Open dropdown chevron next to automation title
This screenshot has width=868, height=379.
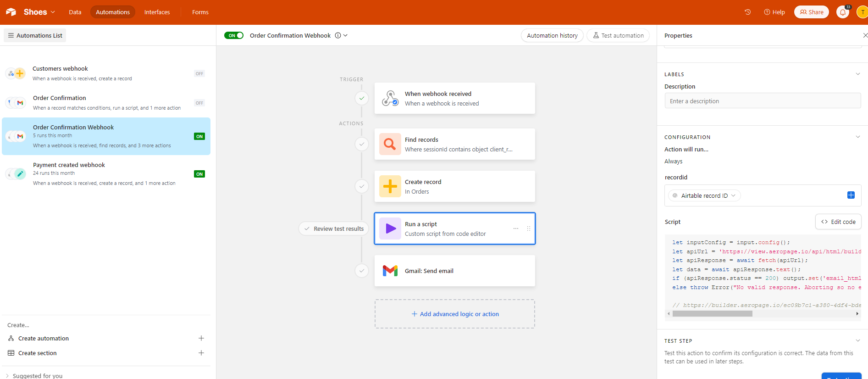coord(346,35)
